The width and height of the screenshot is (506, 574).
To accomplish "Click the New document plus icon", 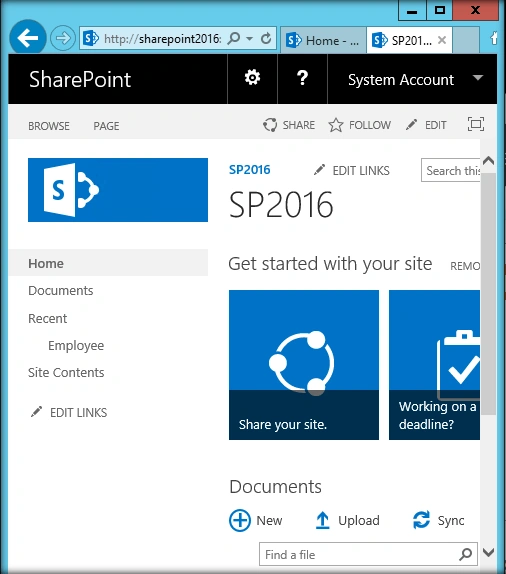I will pyautogui.click(x=240, y=520).
